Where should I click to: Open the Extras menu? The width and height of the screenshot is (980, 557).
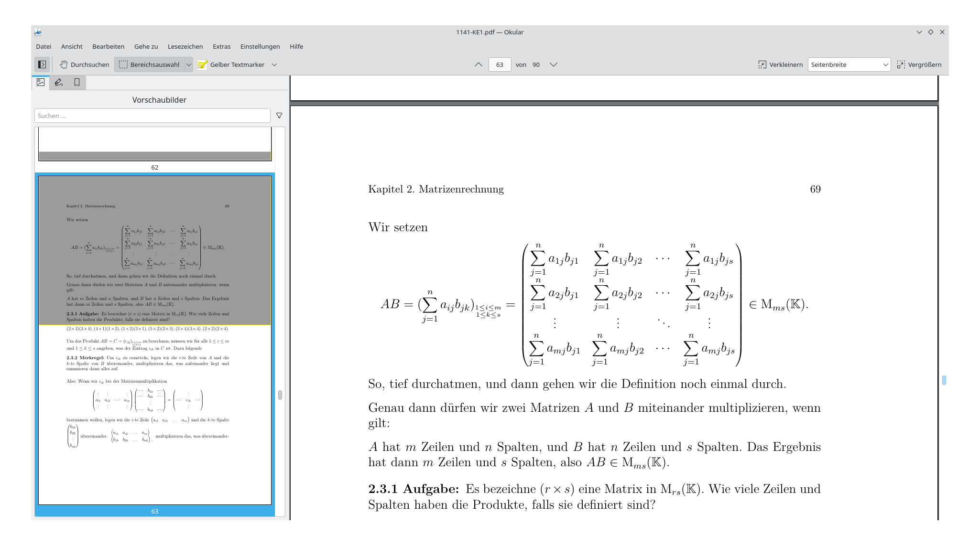[221, 46]
